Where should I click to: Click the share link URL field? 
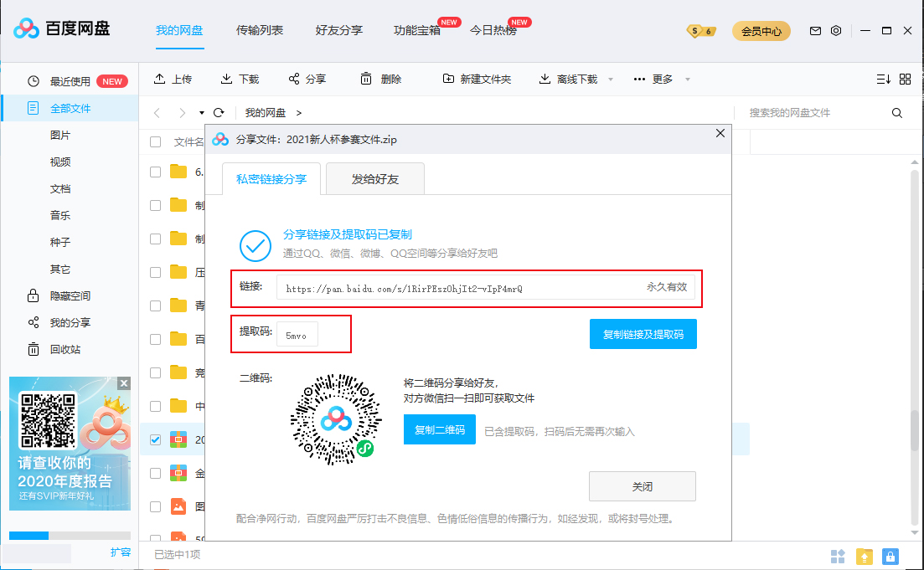[486, 288]
